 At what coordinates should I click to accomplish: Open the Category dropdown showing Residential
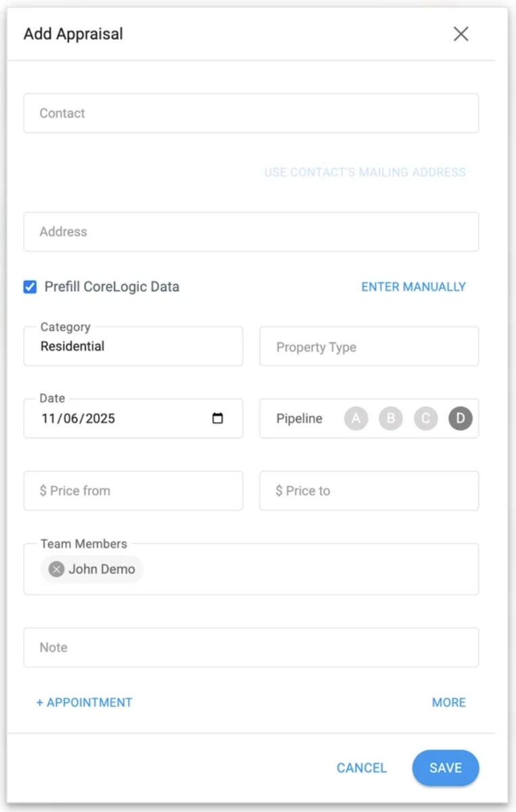pyautogui.click(x=133, y=346)
